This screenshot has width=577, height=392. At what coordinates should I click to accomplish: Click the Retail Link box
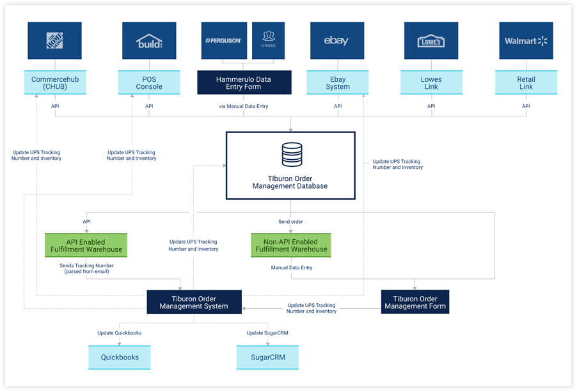[x=526, y=82]
